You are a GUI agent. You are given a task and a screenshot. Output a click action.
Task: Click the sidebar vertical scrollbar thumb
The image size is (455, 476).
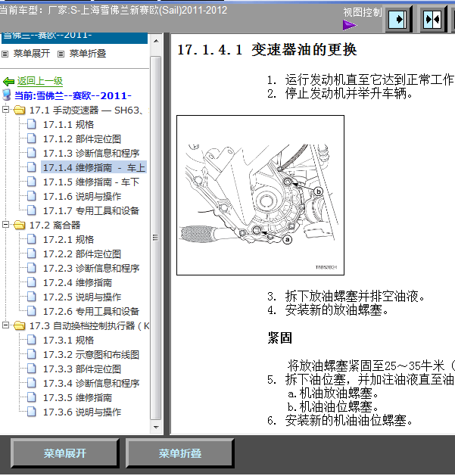pos(156,238)
